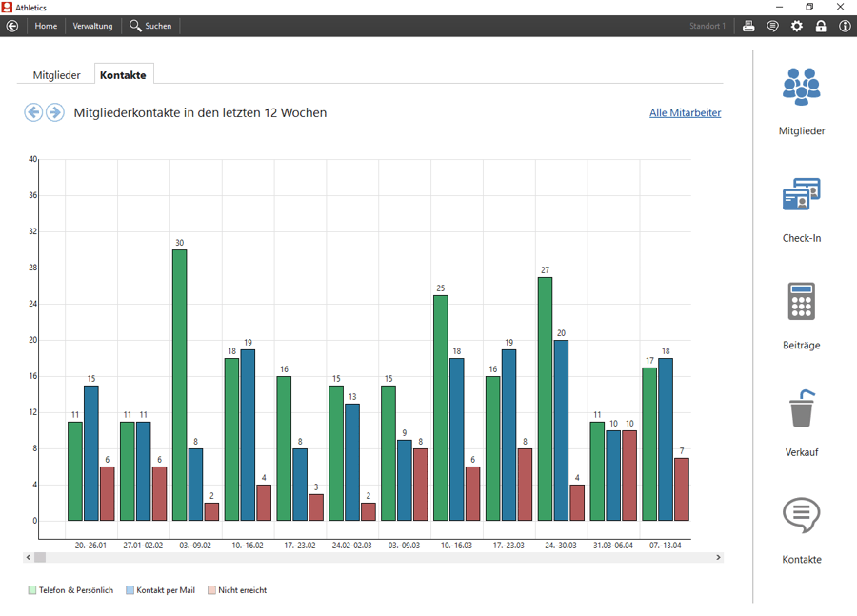Click the Alle Mitarbeiter link
The height and width of the screenshot is (616, 857).
pos(686,112)
